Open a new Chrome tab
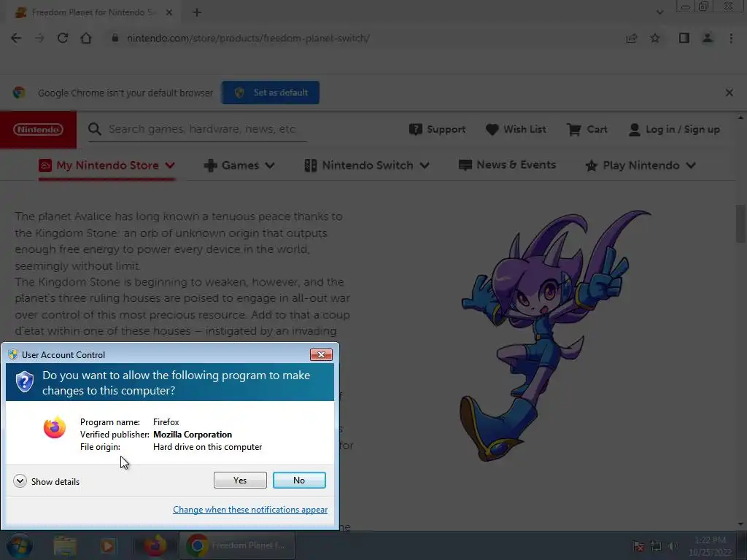The width and height of the screenshot is (747, 560). 197,12
